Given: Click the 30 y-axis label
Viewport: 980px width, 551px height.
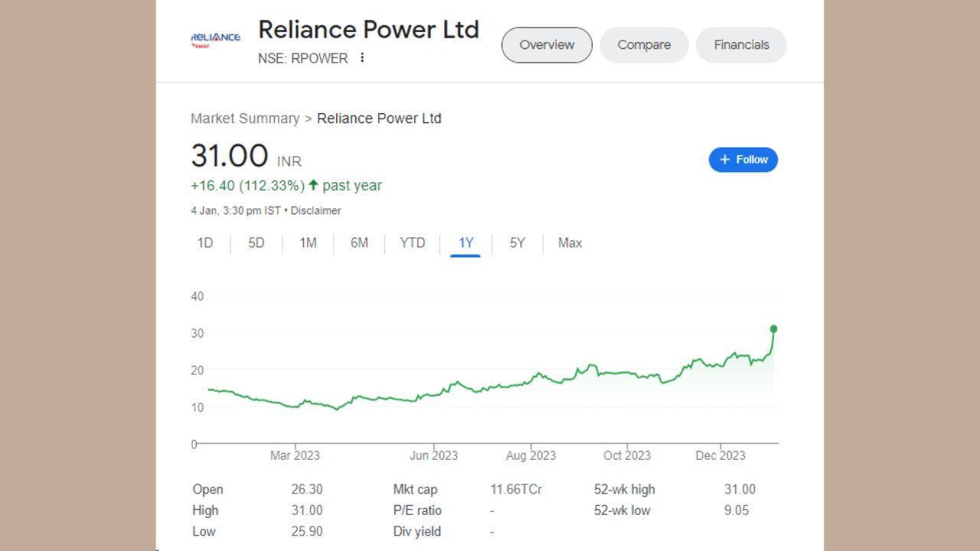Looking at the screenshot, I should point(198,333).
